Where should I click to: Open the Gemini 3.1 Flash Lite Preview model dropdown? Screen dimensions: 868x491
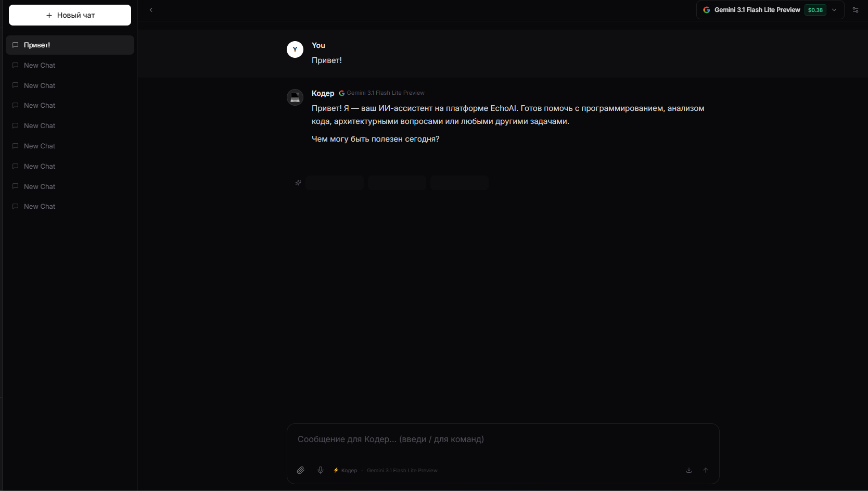pyautogui.click(x=757, y=10)
